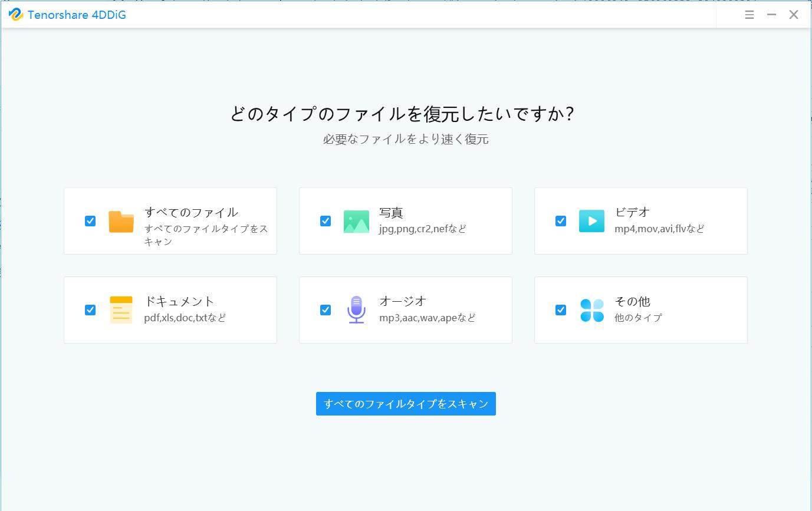
Task: Click the Tenorshare 4DDiG logo icon
Action: point(16,15)
